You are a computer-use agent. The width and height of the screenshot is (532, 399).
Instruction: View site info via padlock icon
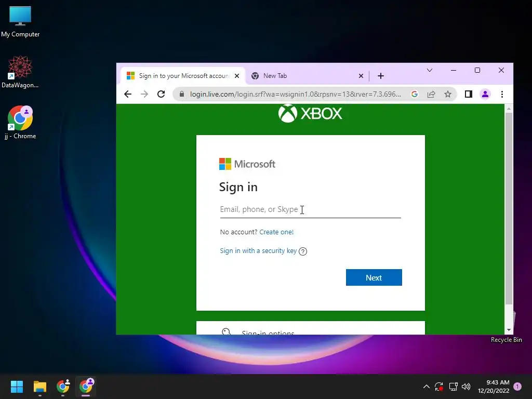point(181,94)
